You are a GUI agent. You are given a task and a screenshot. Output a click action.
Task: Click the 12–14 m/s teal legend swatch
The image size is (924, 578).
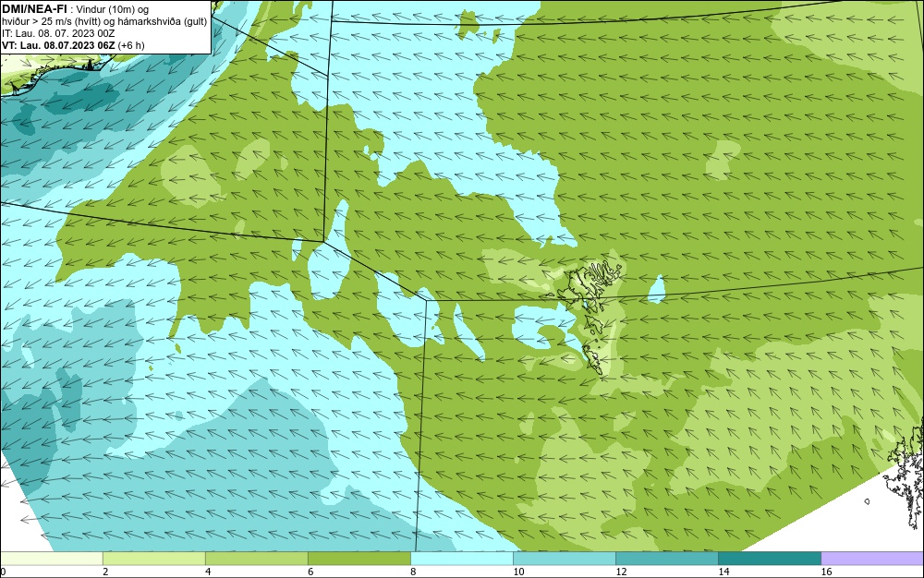666,559
